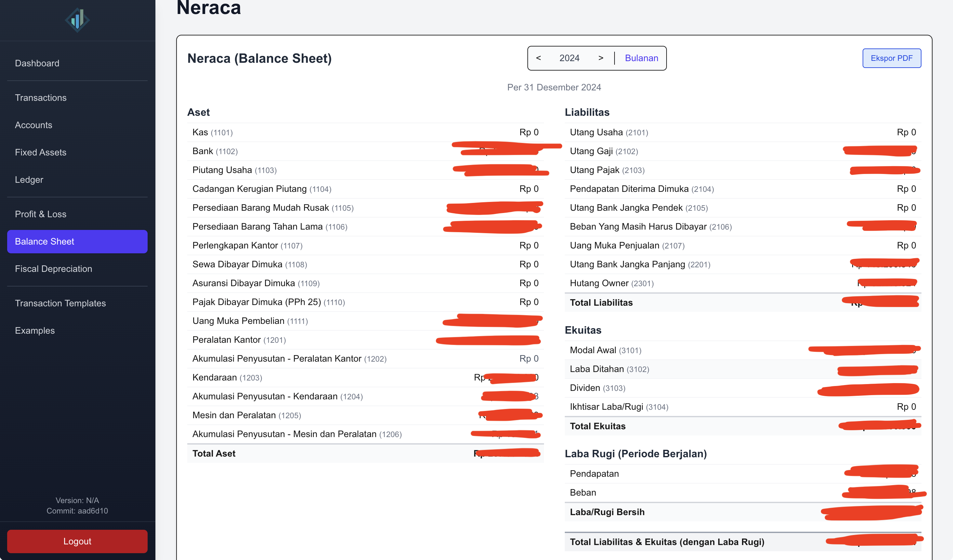
Task: Navigate to Transactions
Action: pos(40,98)
